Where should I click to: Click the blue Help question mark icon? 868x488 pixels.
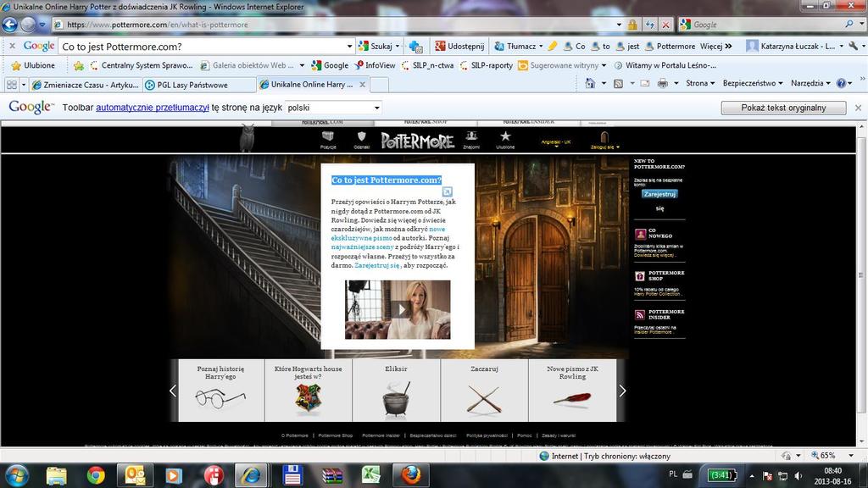(x=842, y=83)
